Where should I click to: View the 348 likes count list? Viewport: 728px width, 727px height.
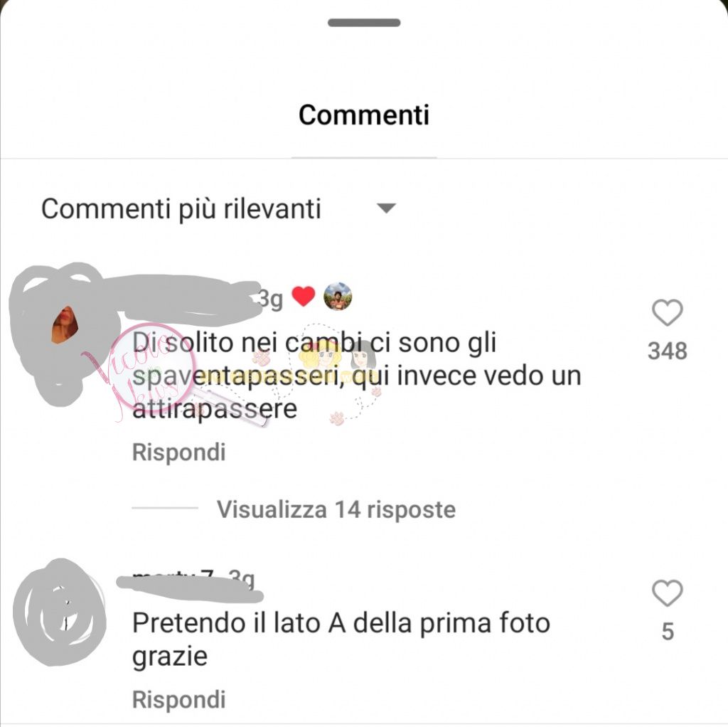[x=667, y=351]
